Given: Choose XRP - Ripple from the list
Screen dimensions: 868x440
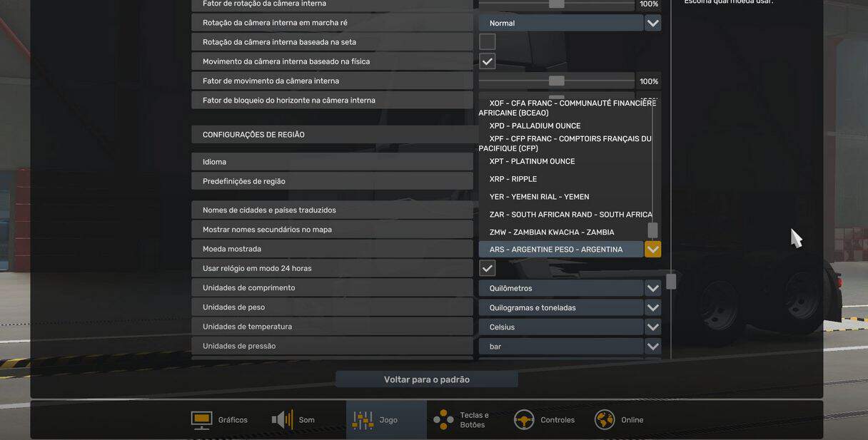Looking at the screenshot, I should pos(513,179).
